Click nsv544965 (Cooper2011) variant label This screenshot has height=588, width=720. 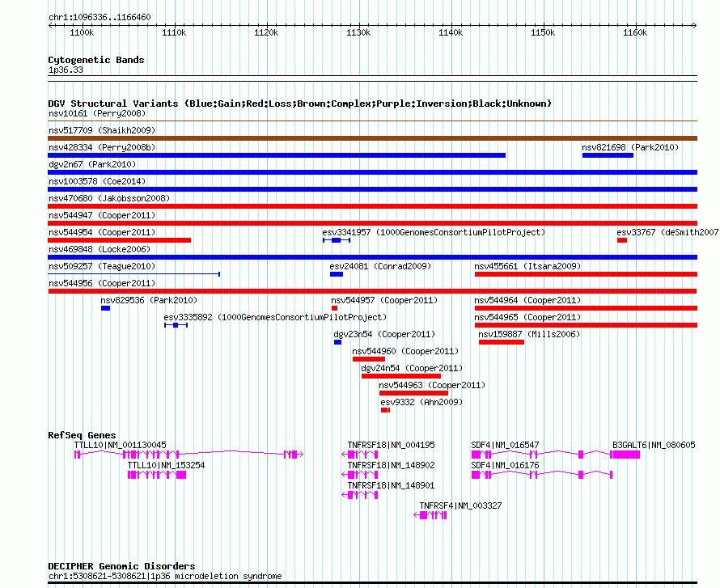point(527,317)
